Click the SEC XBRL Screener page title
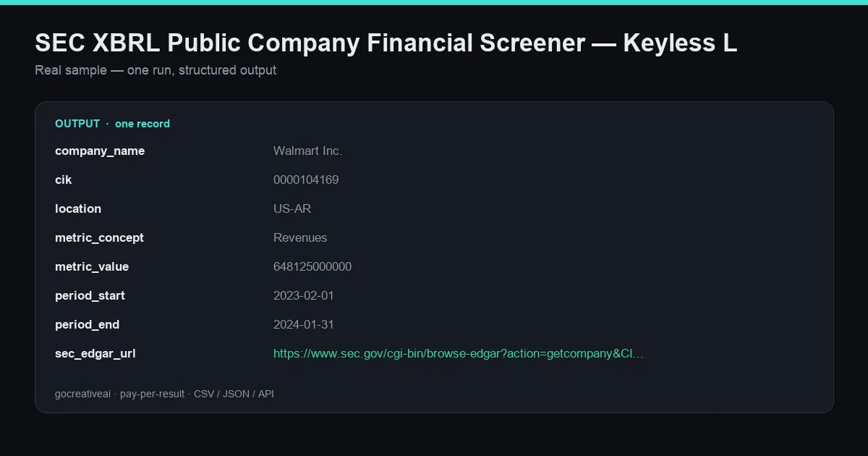 (386, 43)
